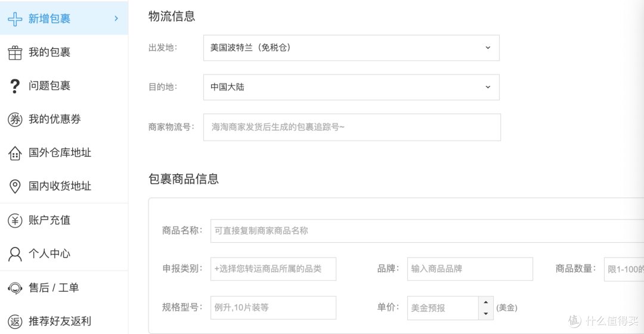Click the 品牌 input field

coord(470,269)
